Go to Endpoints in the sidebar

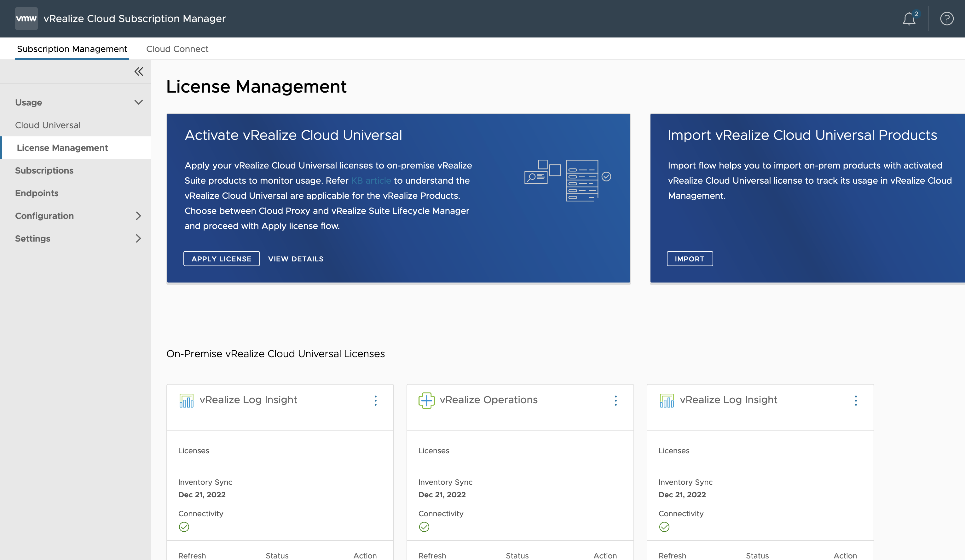(x=37, y=193)
